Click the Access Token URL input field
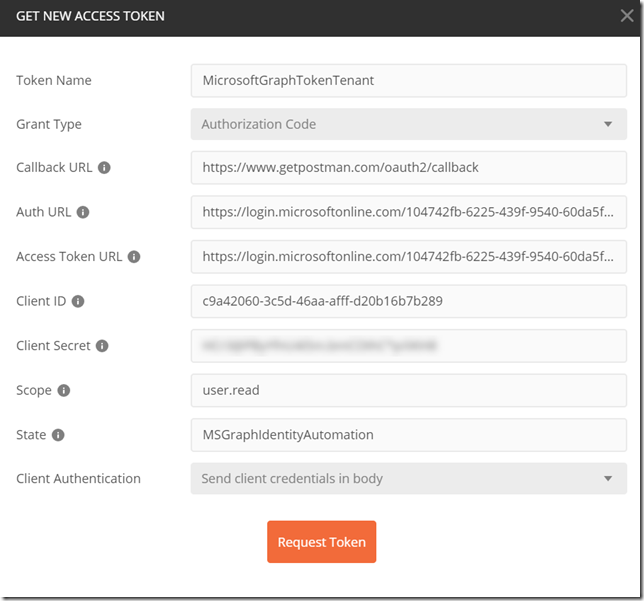Screen dimensions: 644x601 coord(409,257)
